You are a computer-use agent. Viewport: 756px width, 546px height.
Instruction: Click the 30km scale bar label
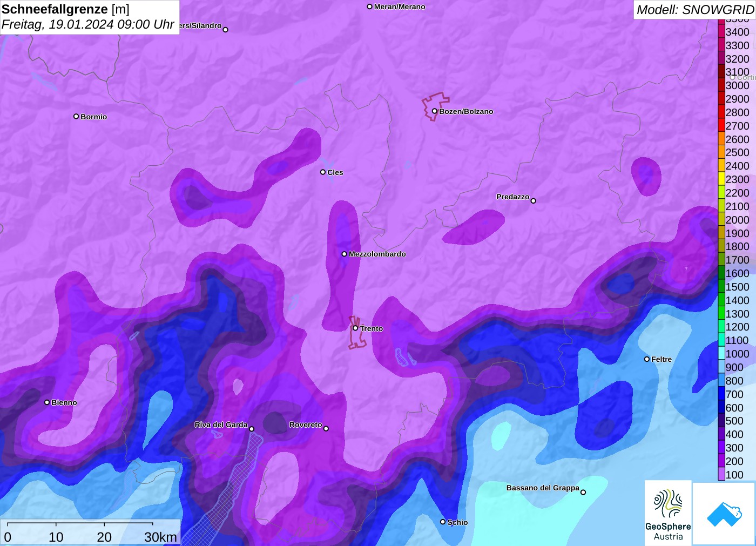[160, 537]
